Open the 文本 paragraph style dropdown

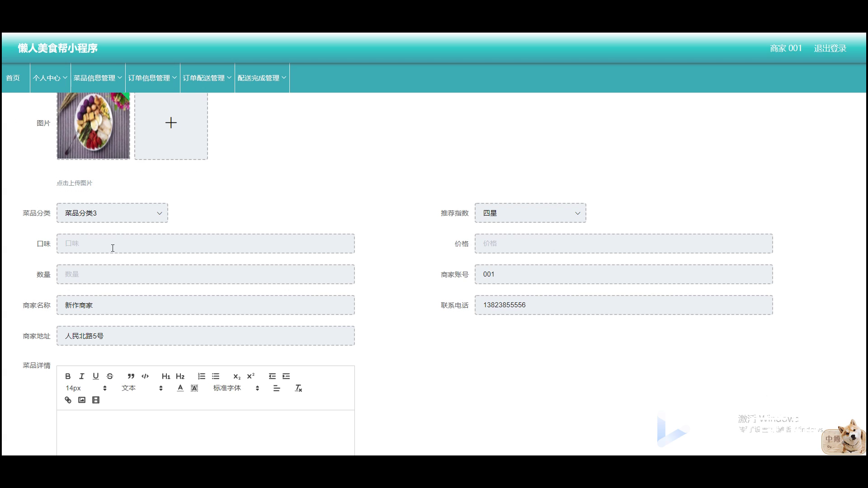[142, 388]
